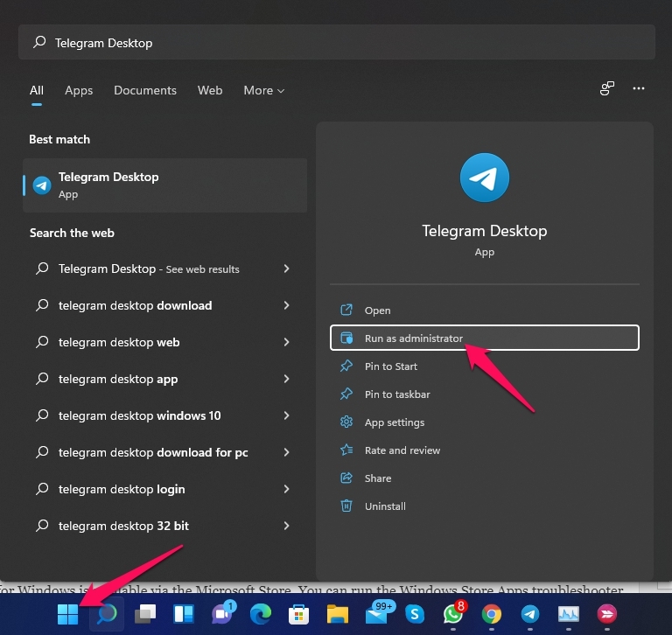Open 'telegram desktop 32 bit' suggestion

point(165,526)
